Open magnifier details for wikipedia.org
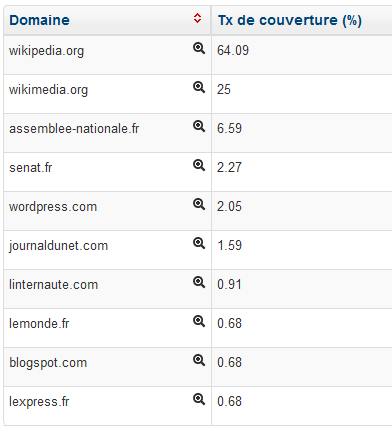 coord(199,48)
